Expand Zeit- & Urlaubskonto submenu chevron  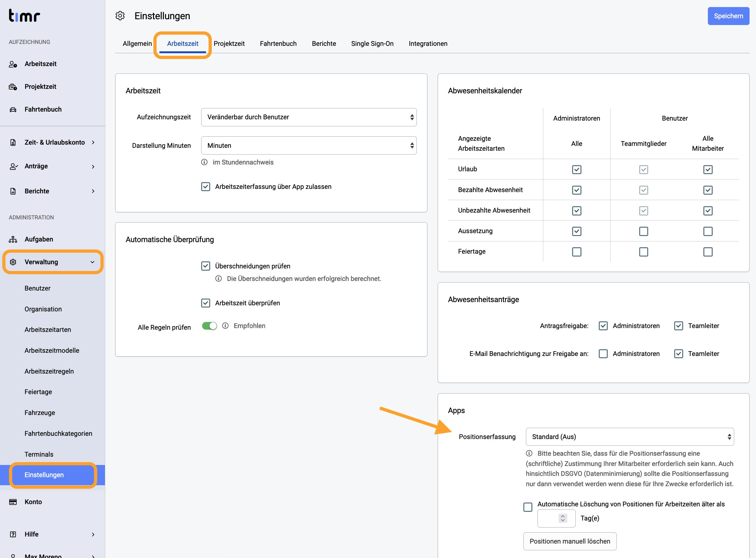pos(93,142)
